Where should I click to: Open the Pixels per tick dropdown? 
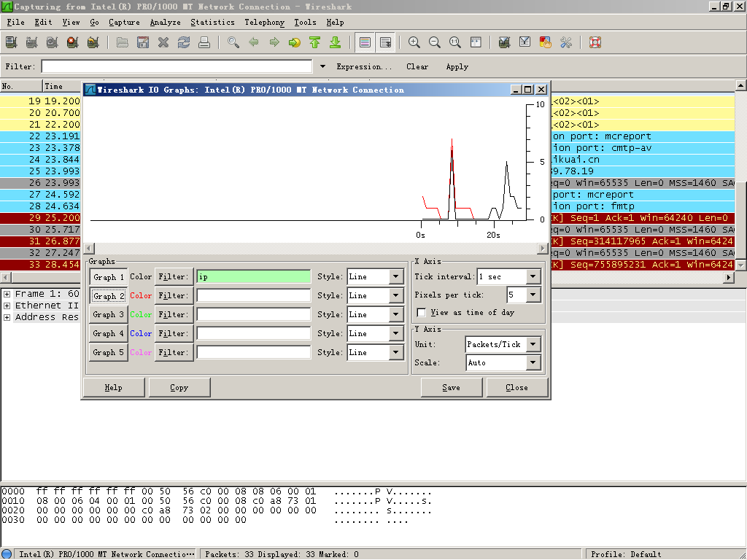[x=533, y=295]
